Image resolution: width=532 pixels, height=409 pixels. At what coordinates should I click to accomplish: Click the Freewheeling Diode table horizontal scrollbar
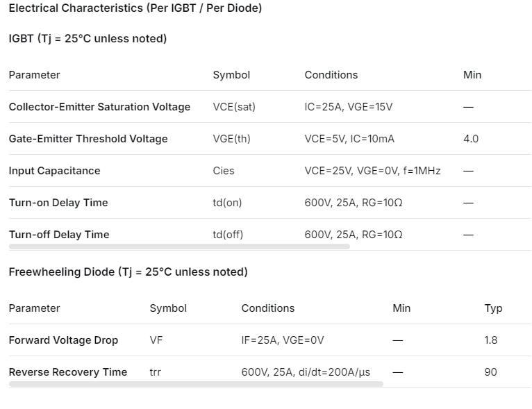196,383
